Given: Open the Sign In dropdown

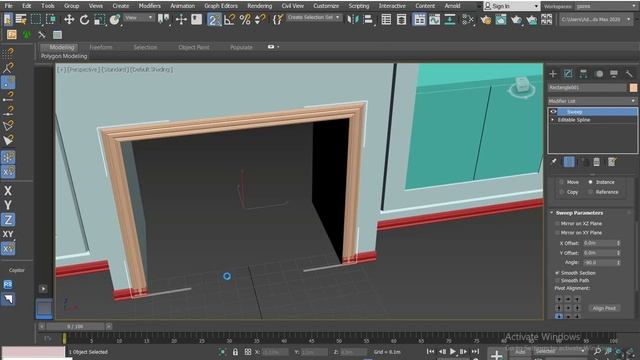Looking at the screenshot, I should [511, 6].
